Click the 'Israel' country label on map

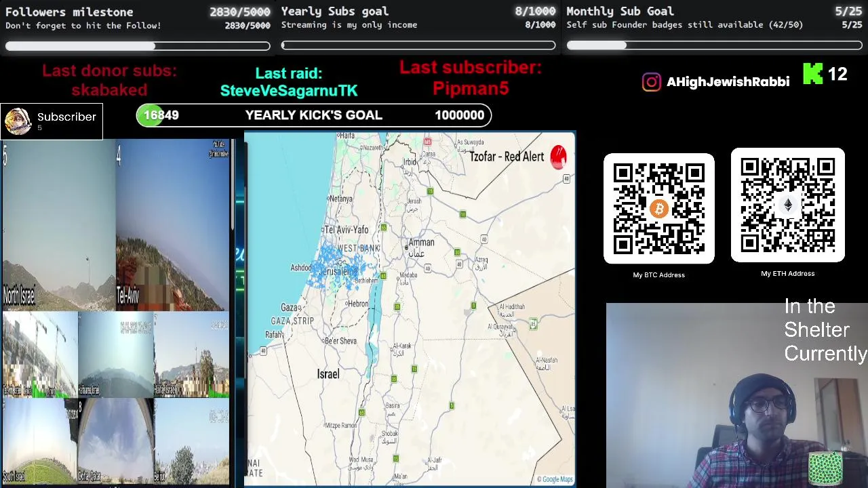click(x=328, y=374)
